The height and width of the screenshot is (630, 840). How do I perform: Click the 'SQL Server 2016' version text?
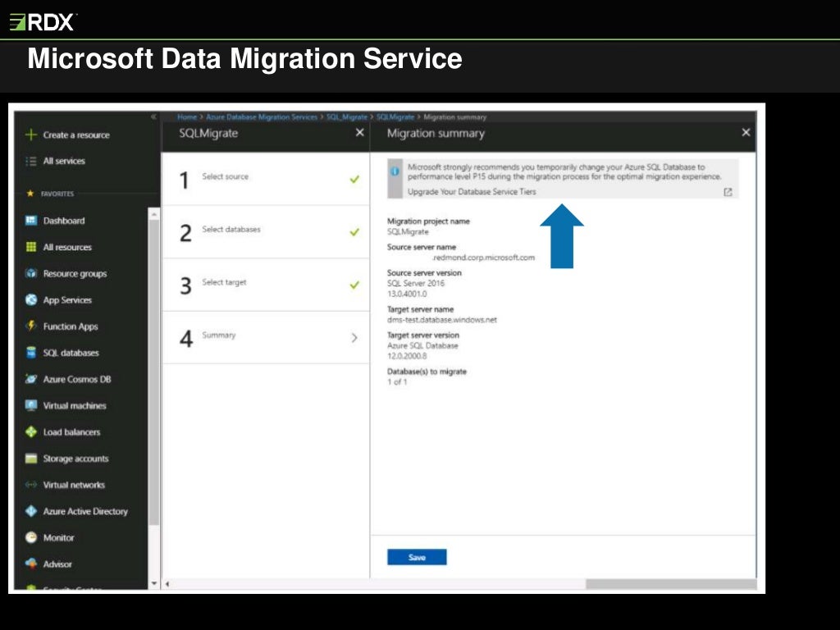point(416,283)
